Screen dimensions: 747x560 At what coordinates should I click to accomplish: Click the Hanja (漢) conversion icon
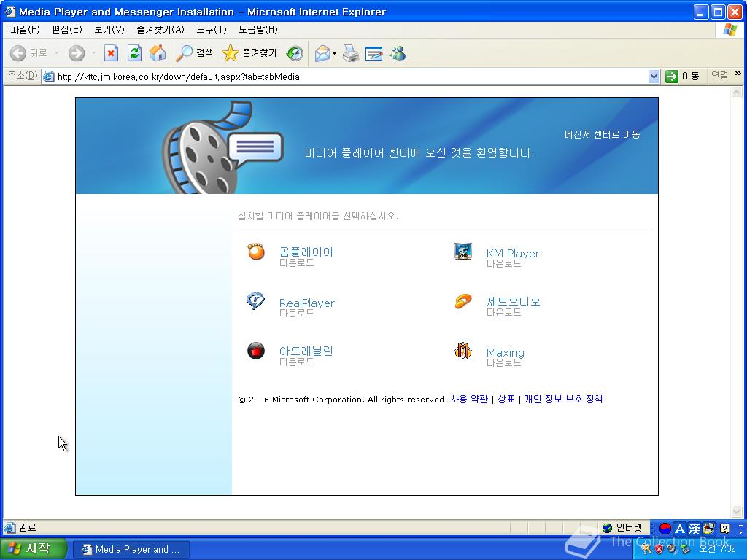(x=694, y=529)
